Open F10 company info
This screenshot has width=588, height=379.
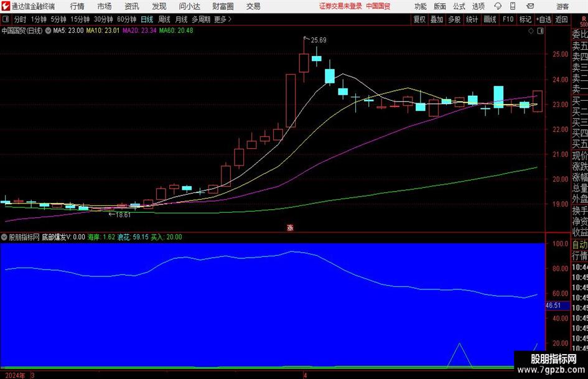pos(508,19)
